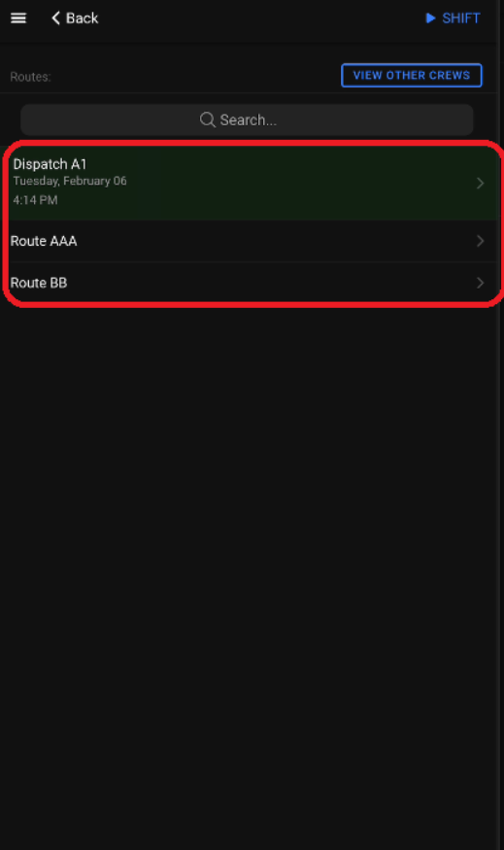Click the Route AAA name text
504x850 pixels.
(44, 241)
